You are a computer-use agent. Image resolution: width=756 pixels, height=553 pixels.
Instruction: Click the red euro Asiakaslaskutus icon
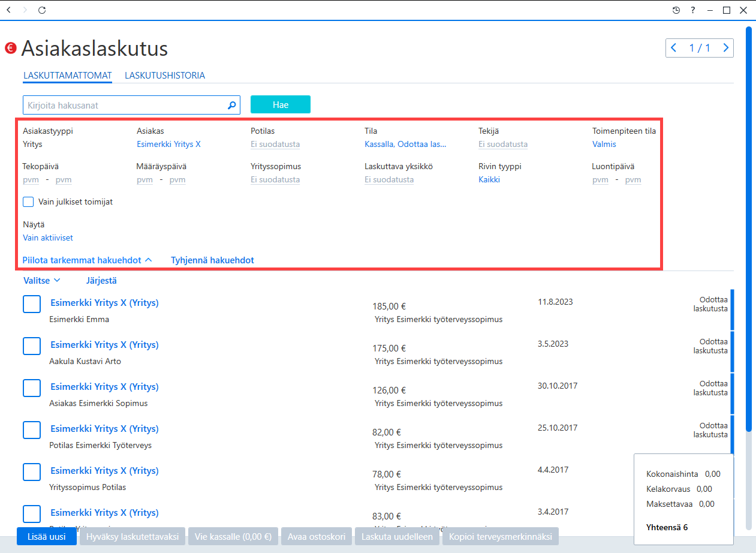(10, 48)
